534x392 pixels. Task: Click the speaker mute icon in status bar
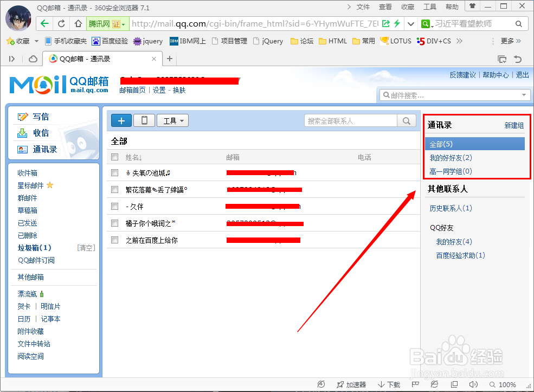473,384
